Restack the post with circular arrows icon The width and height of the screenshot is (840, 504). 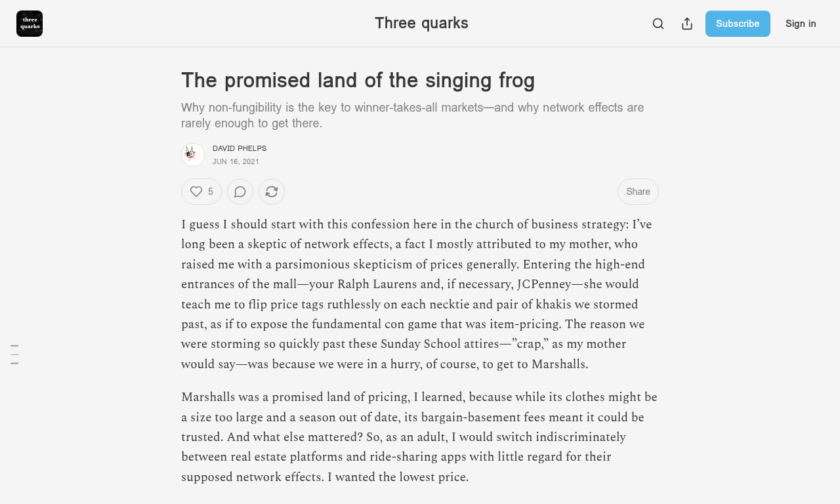click(272, 192)
